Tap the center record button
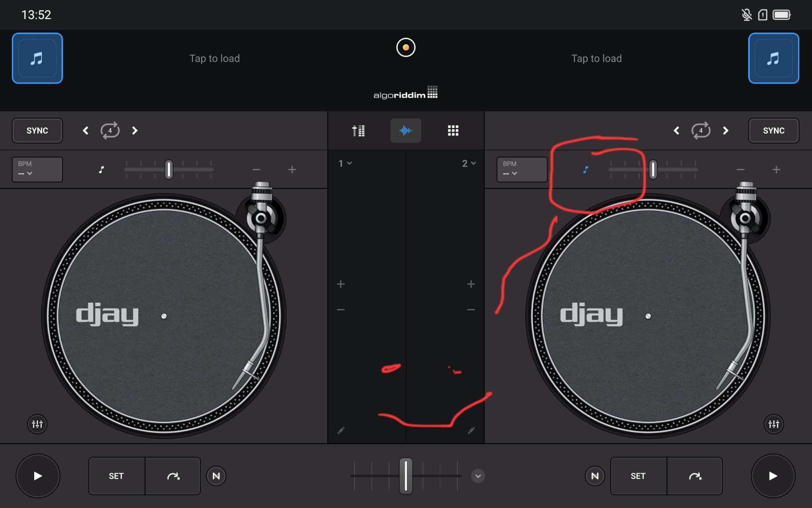The image size is (812, 508). tap(406, 47)
